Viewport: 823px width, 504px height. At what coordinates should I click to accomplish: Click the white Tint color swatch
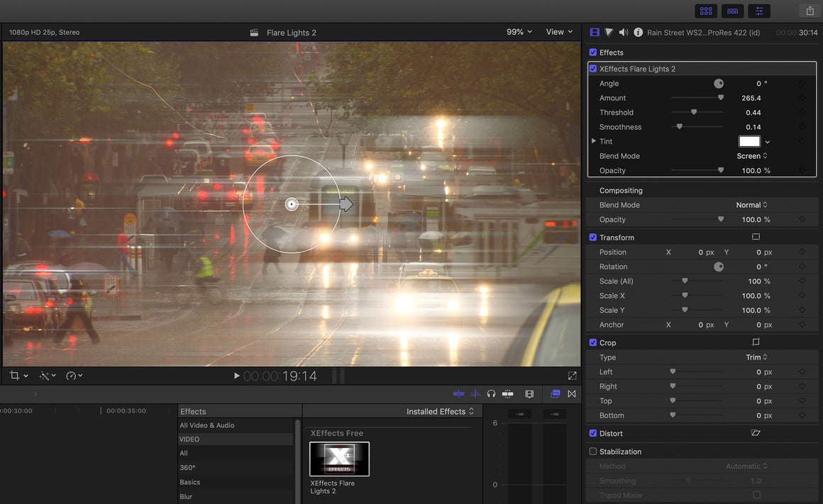pos(749,141)
